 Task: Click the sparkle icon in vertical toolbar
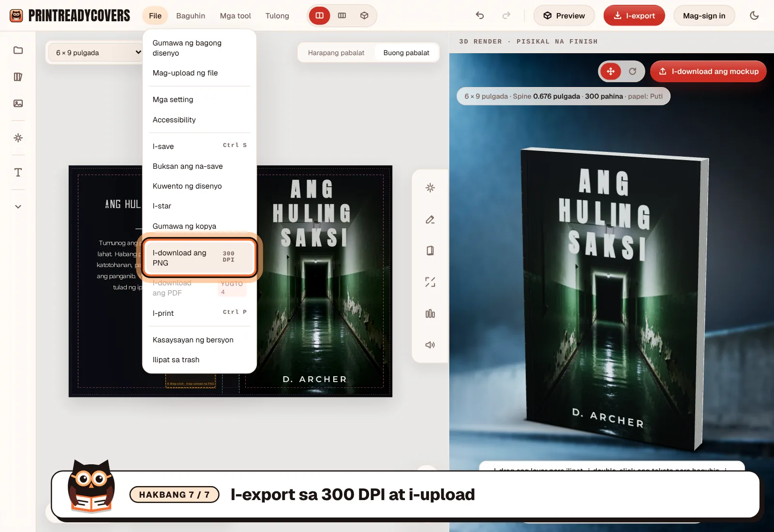430,188
